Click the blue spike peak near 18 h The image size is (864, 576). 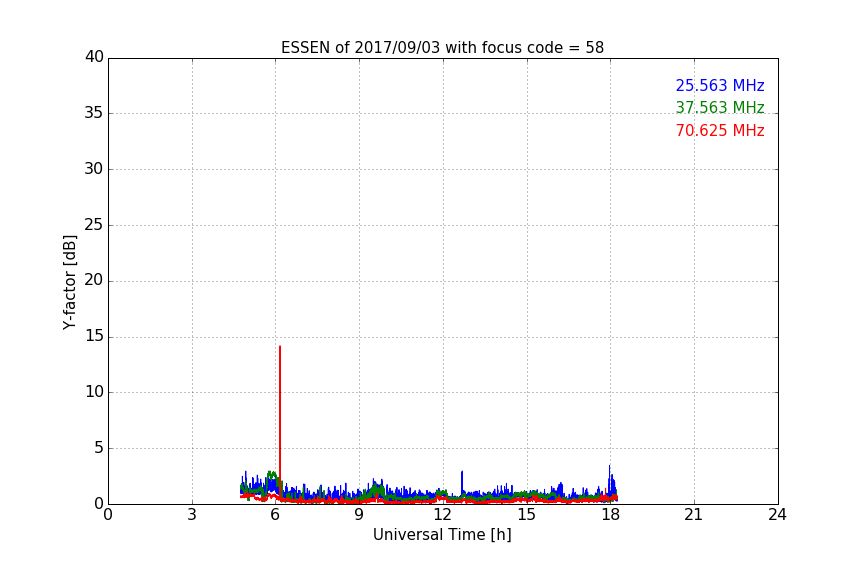(609, 467)
